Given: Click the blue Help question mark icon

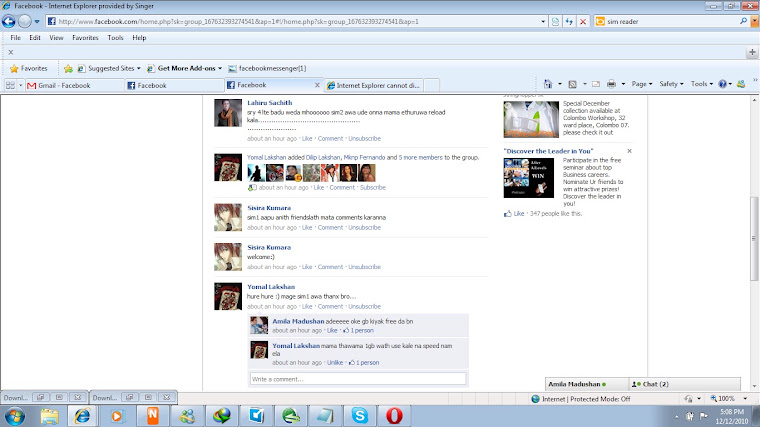Looking at the screenshot, I should (x=723, y=84).
